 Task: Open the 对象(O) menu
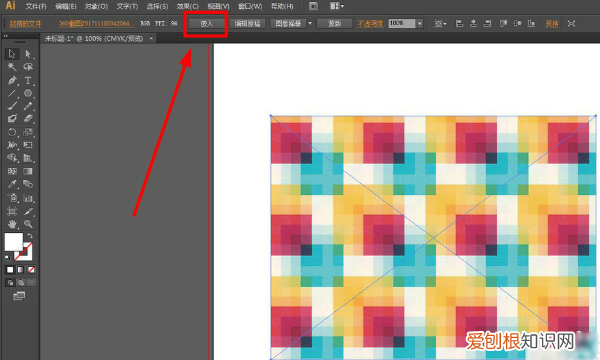pyautogui.click(x=96, y=7)
